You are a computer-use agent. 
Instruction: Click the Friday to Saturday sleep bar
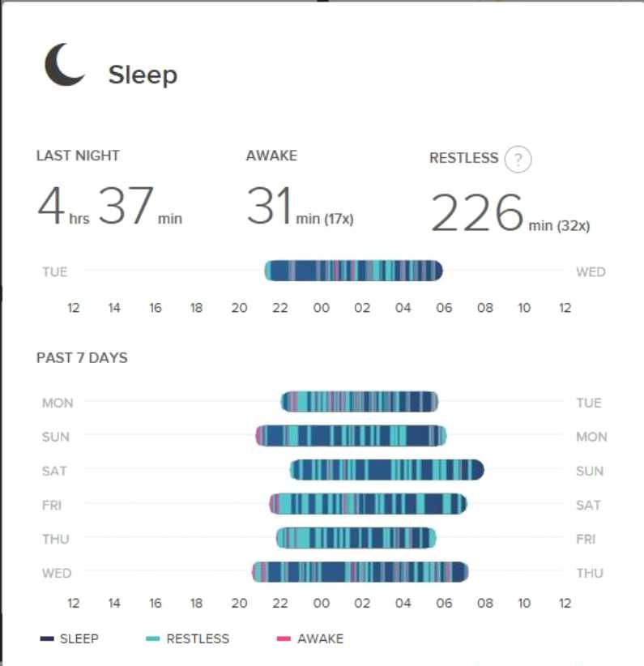tap(368, 504)
